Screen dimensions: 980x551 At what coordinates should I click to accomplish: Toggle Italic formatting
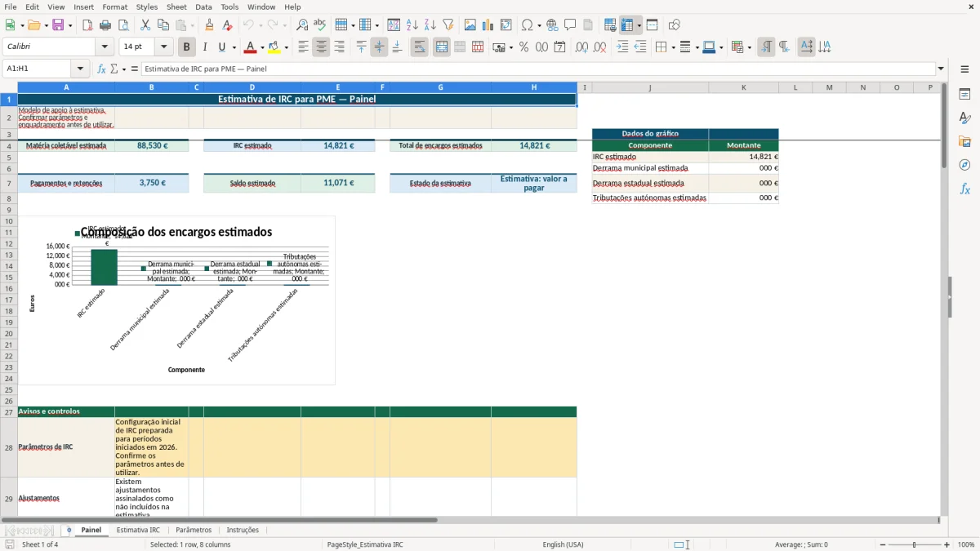tap(204, 47)
